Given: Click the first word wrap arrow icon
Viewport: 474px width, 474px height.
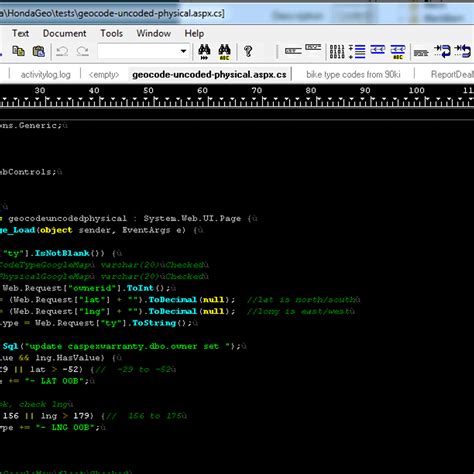Looking at the screenshot, I should [442, 51].
